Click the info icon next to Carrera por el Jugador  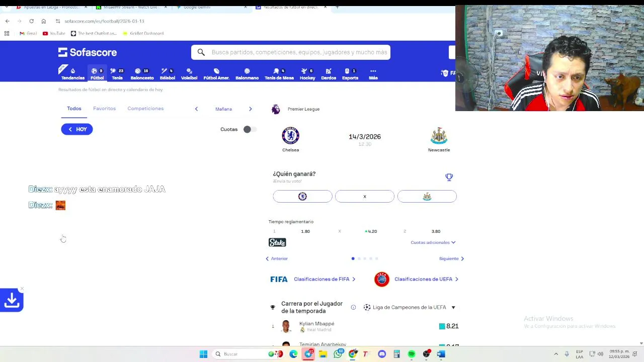(353, 307)
